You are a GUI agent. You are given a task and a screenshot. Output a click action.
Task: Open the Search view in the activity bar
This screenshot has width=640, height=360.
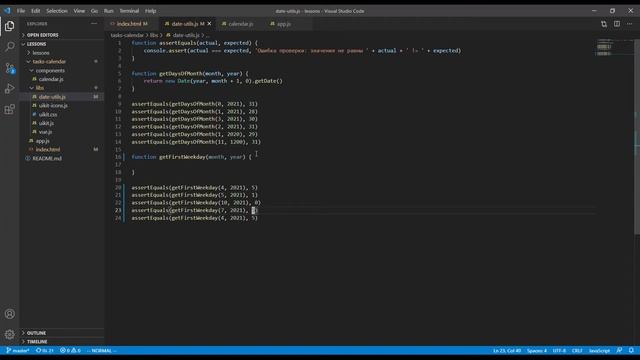(x=9, y=47)
